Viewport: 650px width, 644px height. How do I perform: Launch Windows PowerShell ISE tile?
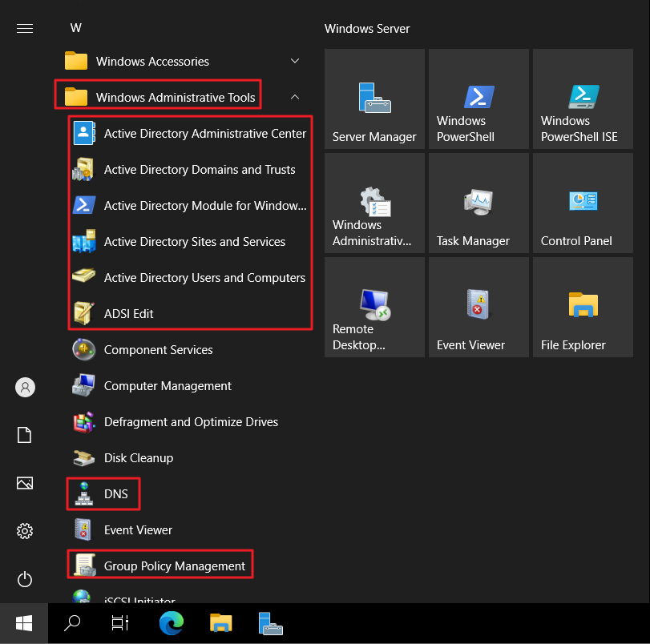pos(583,99)
